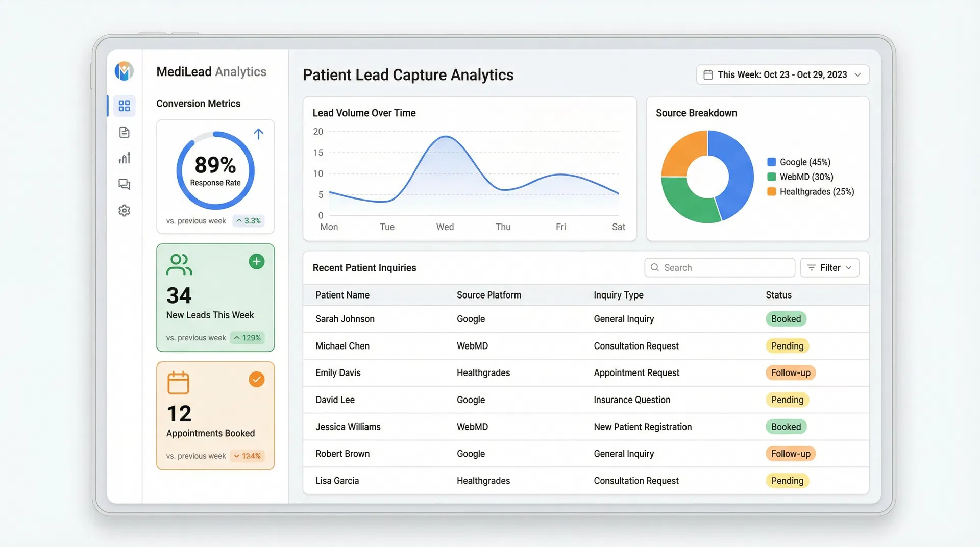Select the Patient Name column header
The width and height of the screenshot is (980, 547).
(342, 295)
